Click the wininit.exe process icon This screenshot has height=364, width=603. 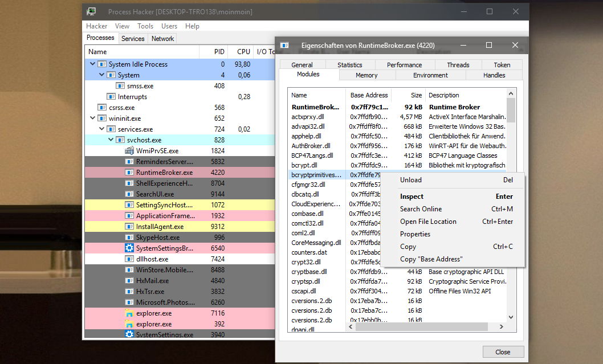tap(102, 118)
